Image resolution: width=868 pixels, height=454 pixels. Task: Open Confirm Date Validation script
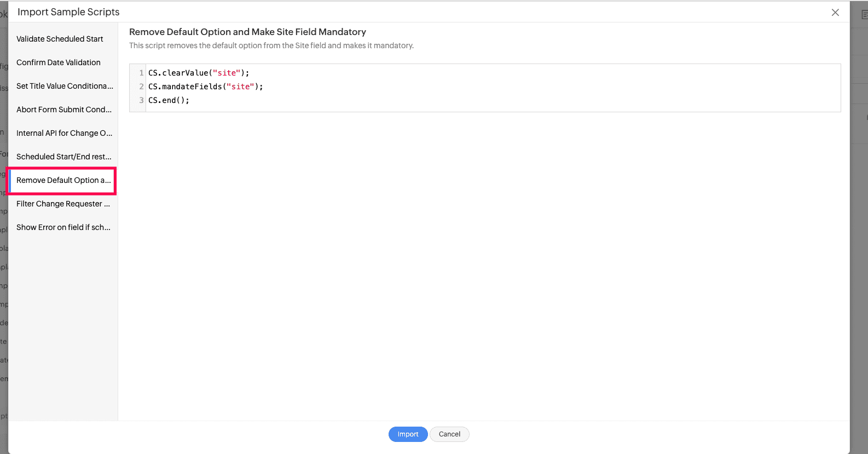pos(59,62)
